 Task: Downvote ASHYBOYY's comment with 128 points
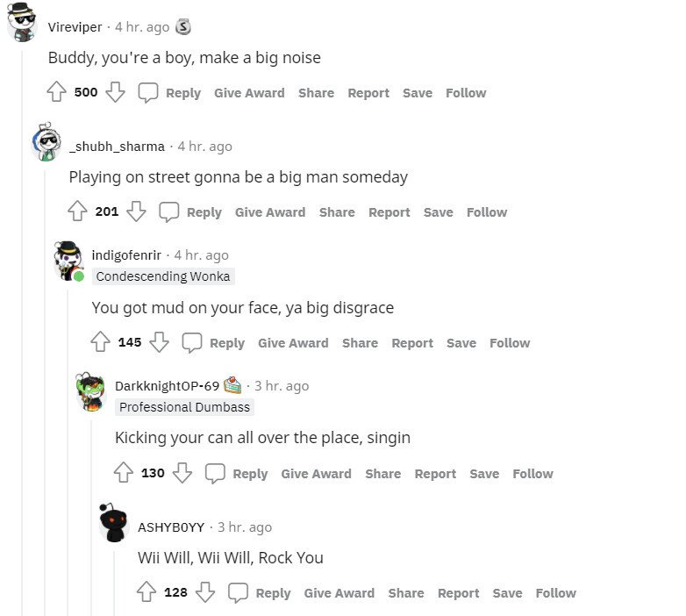[205, 592]
